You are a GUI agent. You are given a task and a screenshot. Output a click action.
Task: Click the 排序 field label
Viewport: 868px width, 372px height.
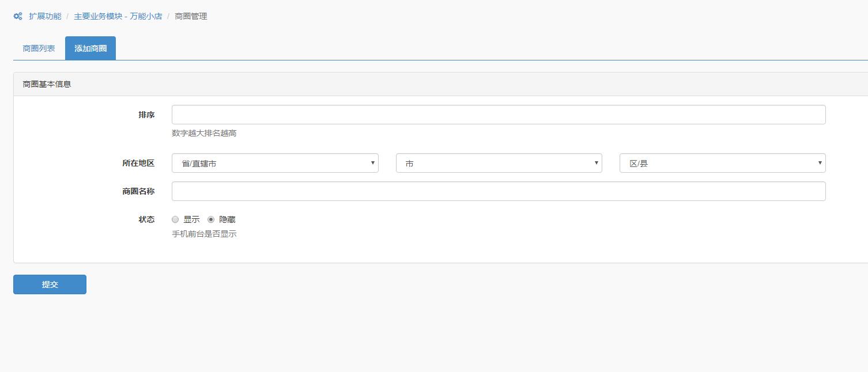[x=146, y=115]
